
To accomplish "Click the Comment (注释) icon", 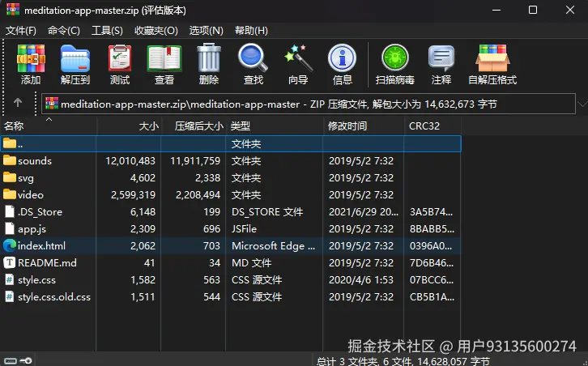I will click(441, 58).
